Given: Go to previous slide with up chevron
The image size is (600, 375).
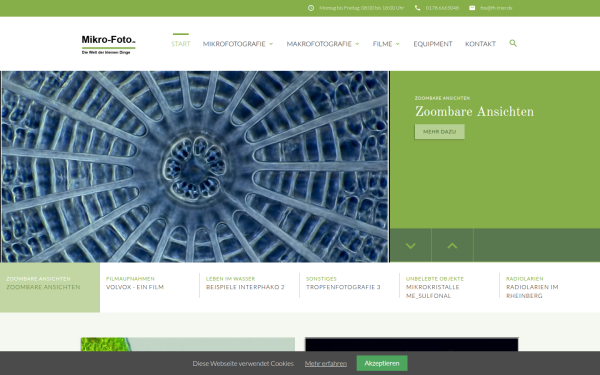Looking at the screenshot, I should [452, 246].
